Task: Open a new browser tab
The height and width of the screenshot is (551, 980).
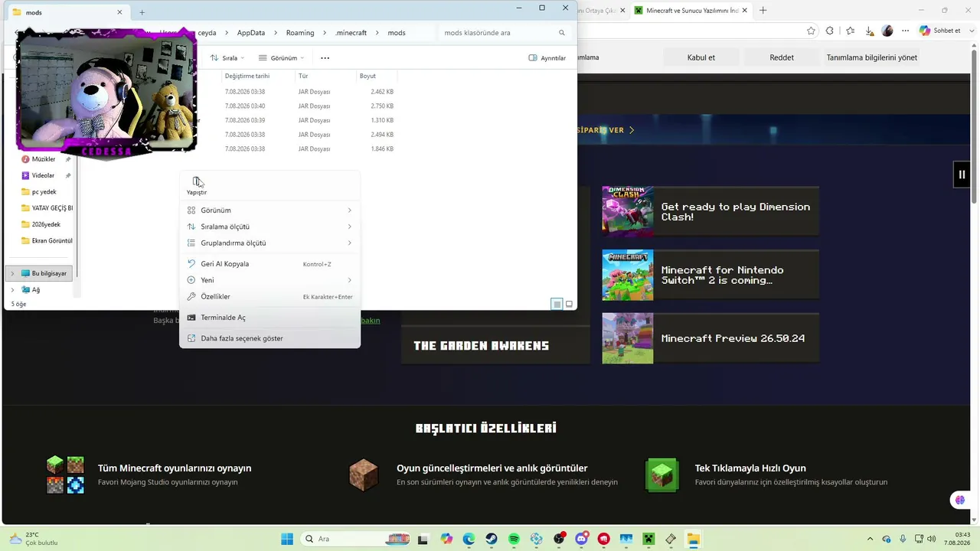Action: 763,11
